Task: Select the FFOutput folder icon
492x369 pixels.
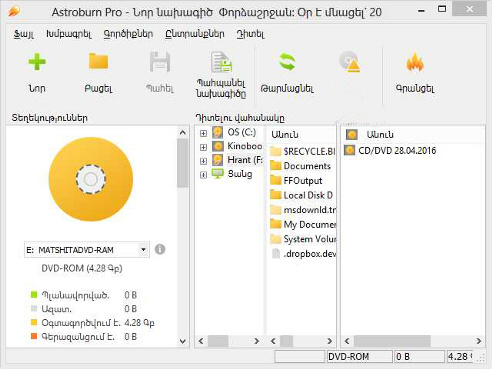Action: tap(276, 180)
